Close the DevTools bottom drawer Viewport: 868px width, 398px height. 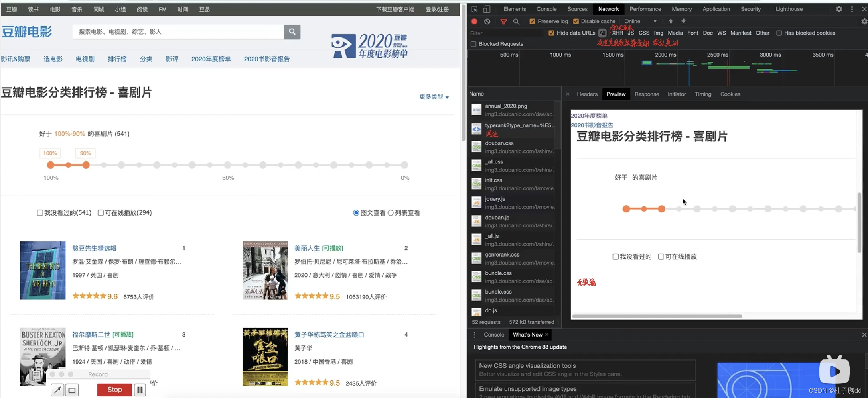[x=864, y=335]
